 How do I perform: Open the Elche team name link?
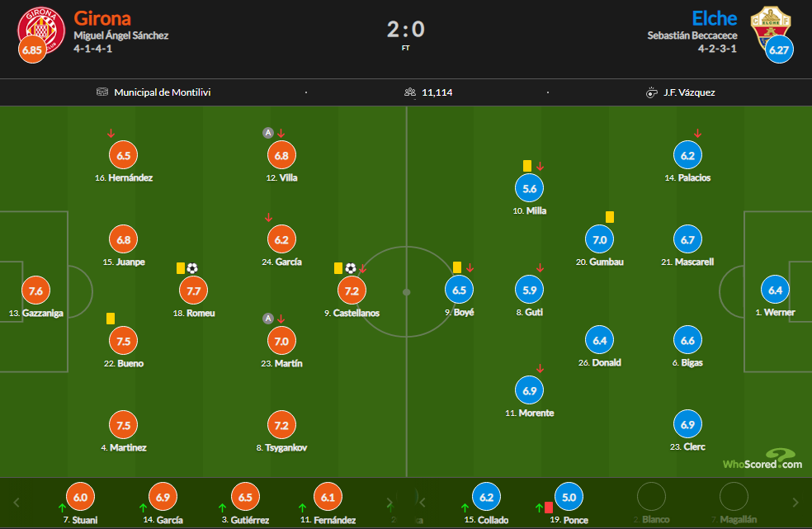(715, 18)
